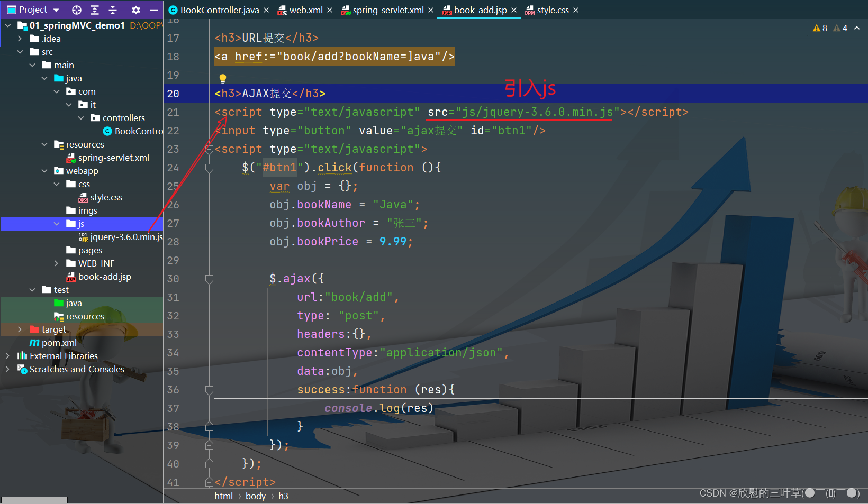Collapse the src folder
The image size is (868, 504).
20,52
